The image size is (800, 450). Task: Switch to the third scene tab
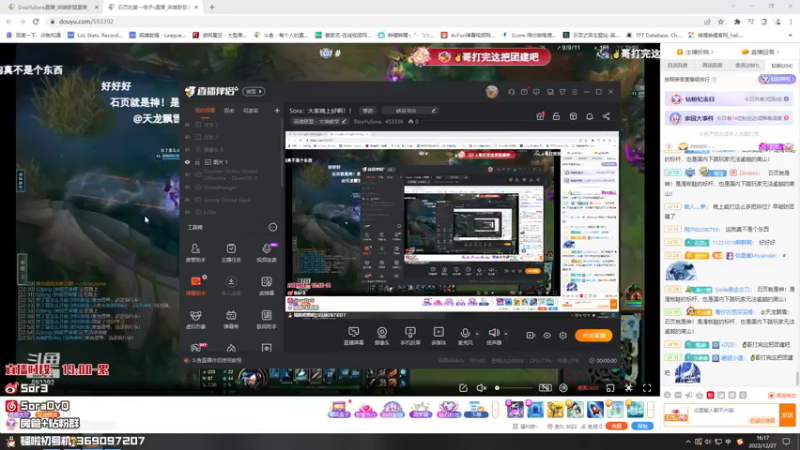251,110
